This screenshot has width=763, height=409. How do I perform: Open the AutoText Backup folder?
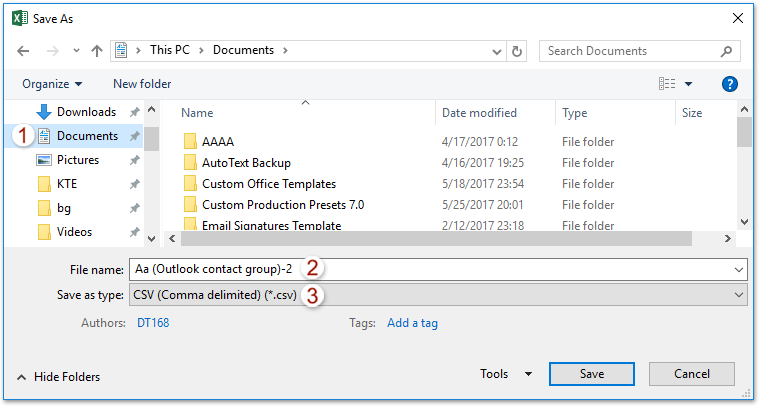coord(246,163)
